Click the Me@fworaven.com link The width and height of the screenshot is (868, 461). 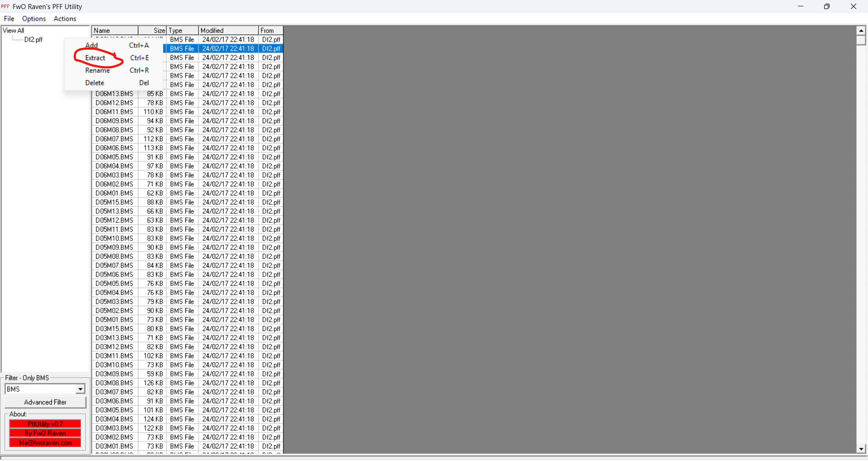tap(45, 443)
